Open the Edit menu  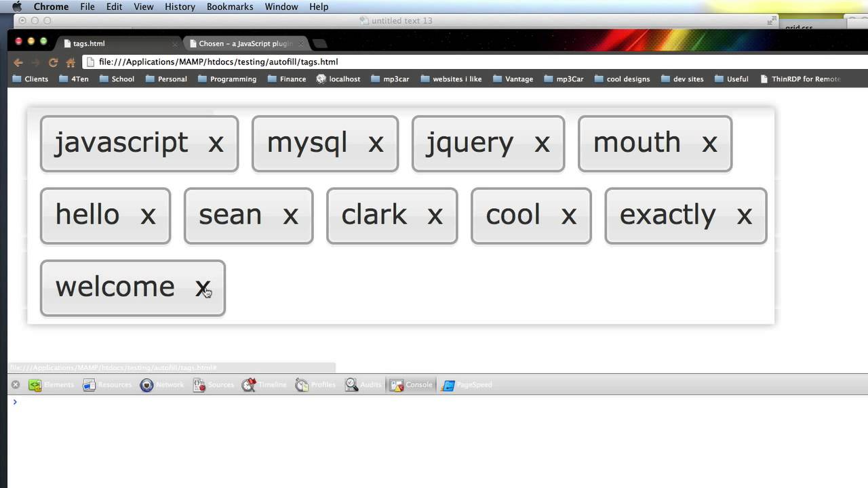[114, 7]
